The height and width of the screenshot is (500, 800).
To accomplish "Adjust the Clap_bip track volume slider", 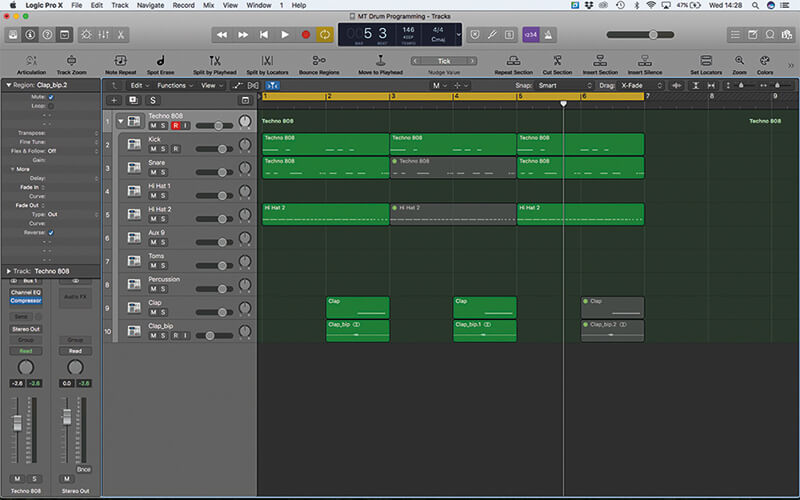I will coord(210,336).
